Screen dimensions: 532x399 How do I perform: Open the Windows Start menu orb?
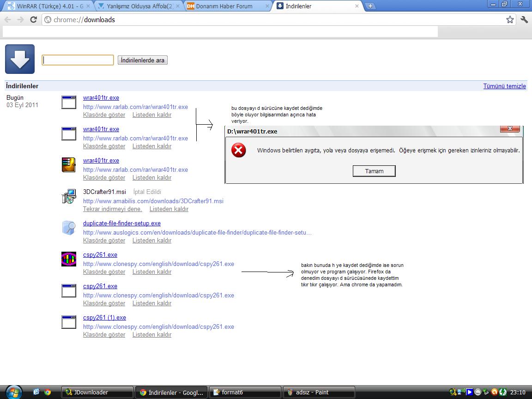point(13,393)
